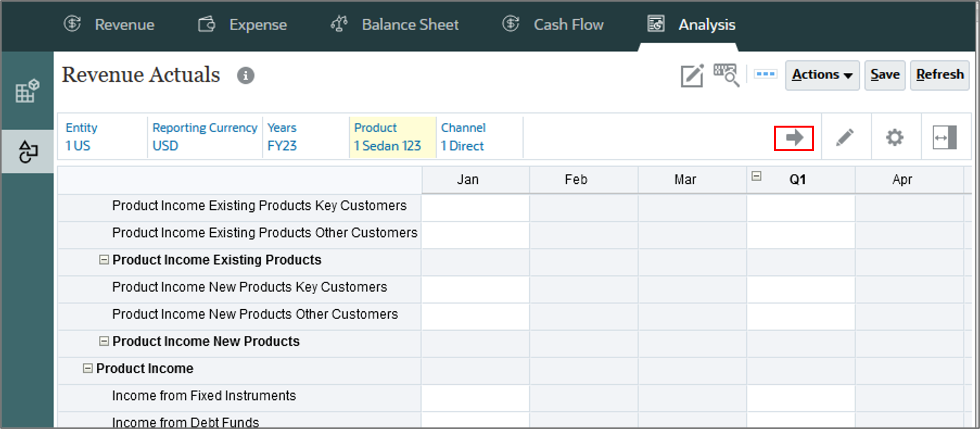Image resolution: width=980 pixels, height=429 pixels.
Task: Click the blue dashed line icon
Action: tap(765, 74)
